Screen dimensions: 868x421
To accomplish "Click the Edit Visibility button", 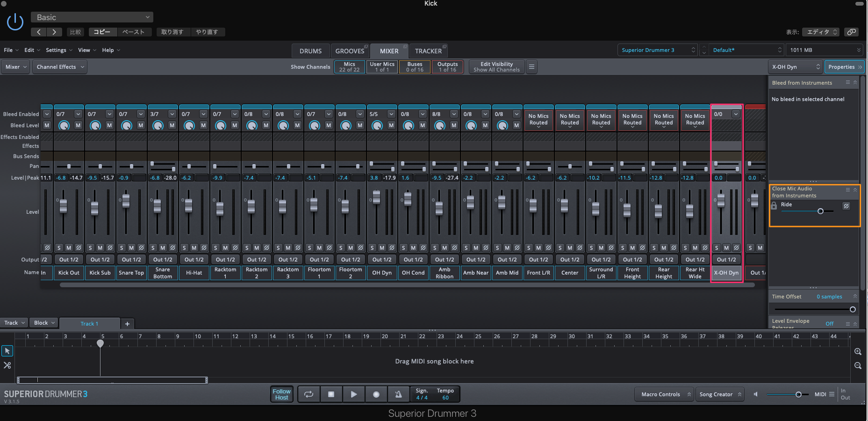I will (x=496, y=67).
